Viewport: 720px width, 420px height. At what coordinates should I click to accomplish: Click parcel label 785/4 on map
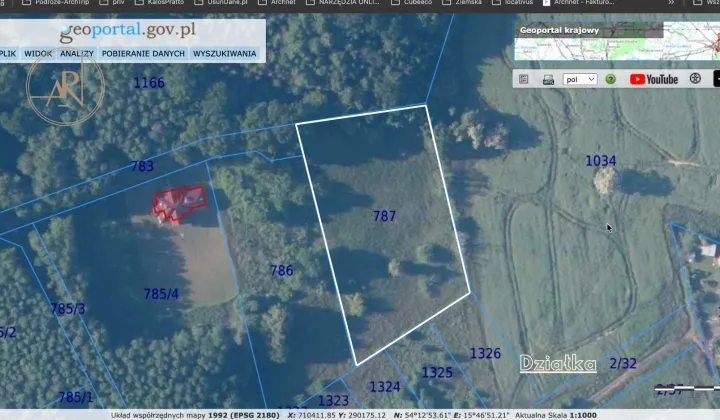click(x=161, y=294)
